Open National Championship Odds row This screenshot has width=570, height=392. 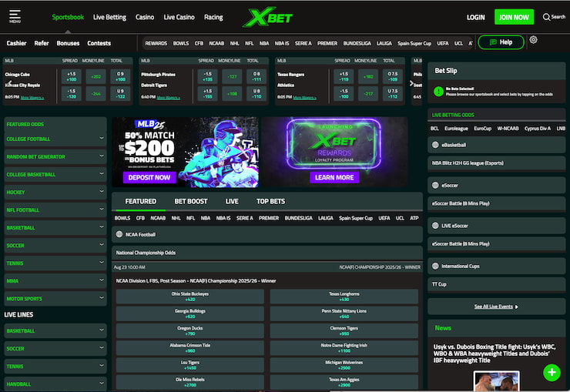click(267, 253)
